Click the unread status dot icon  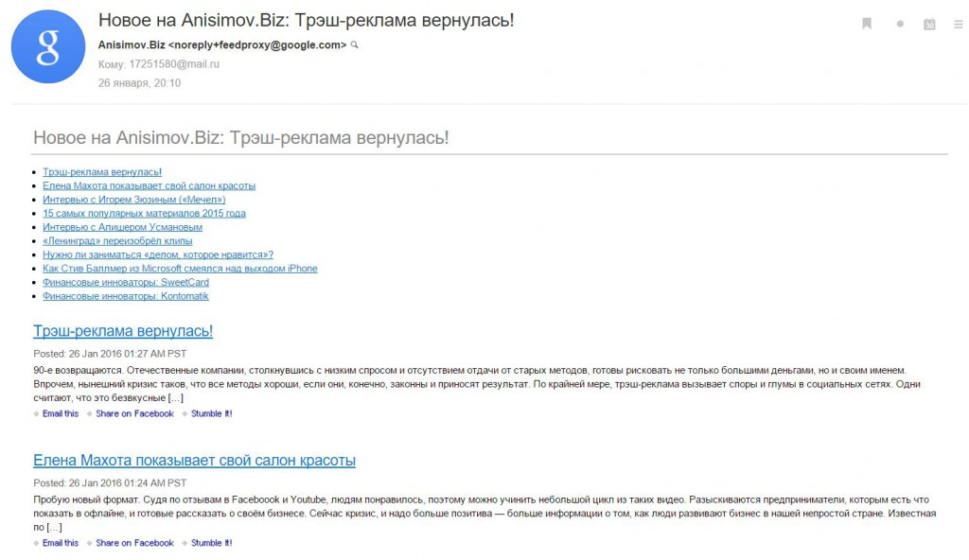click(900, 24)
